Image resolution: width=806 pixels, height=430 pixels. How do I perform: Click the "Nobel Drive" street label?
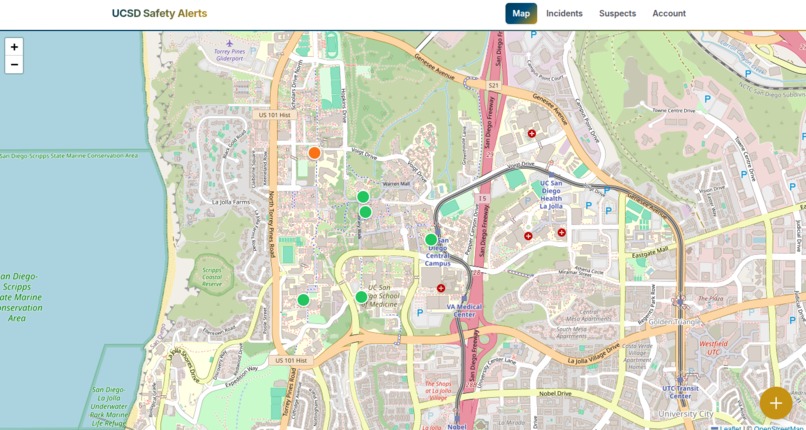(x=555, y=394)
